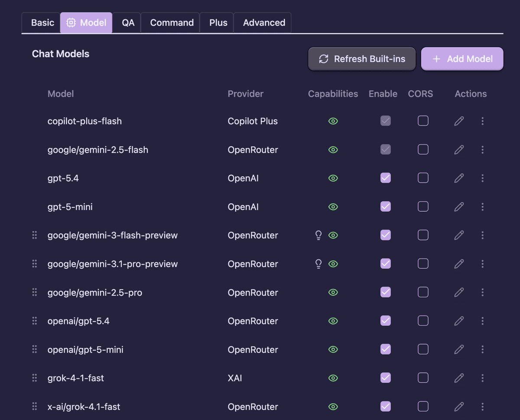Enable CORS for gpt-5.4
520x420 pixels.
(422, 178)
